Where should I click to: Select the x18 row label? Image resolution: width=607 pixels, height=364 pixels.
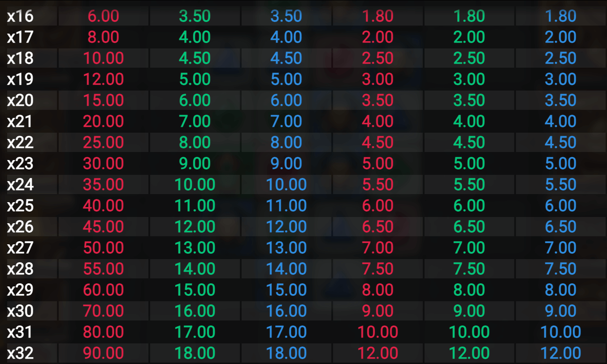pos(20,58)
